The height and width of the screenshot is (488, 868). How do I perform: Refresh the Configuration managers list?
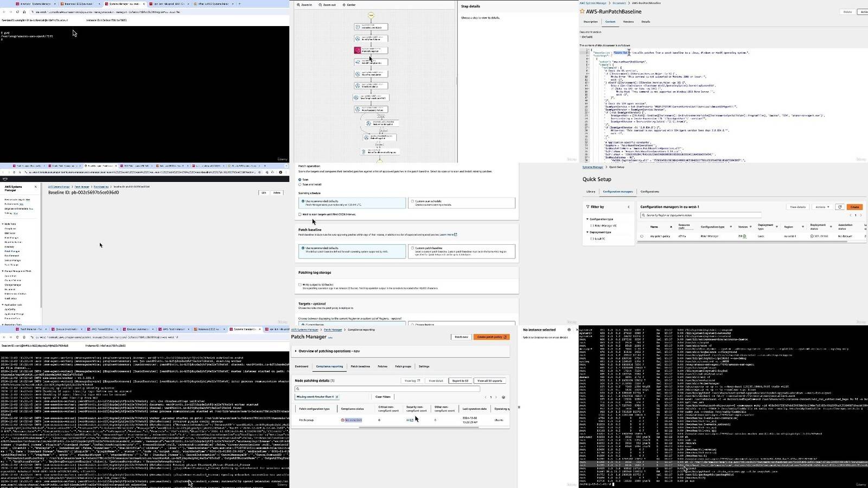[x=840, y=207]
